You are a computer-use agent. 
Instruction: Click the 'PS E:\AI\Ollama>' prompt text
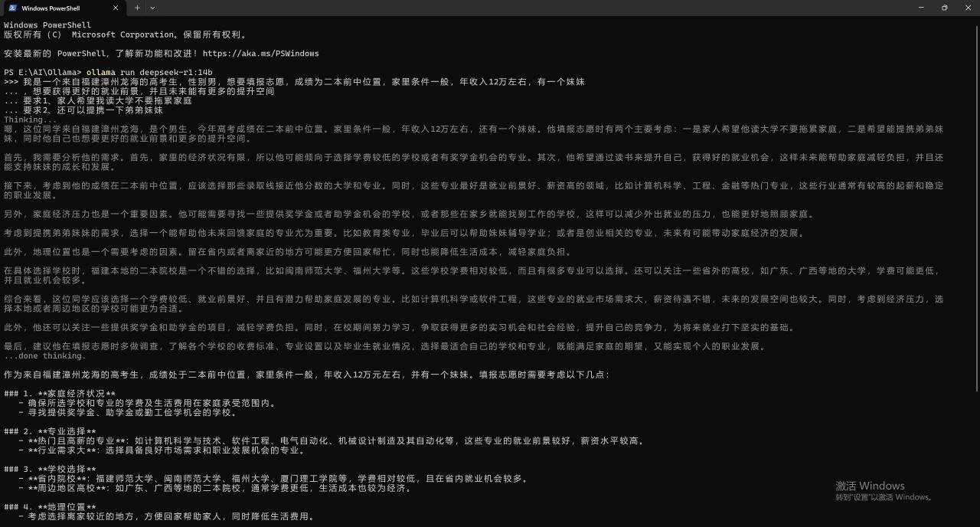click(x=43, y=72)
